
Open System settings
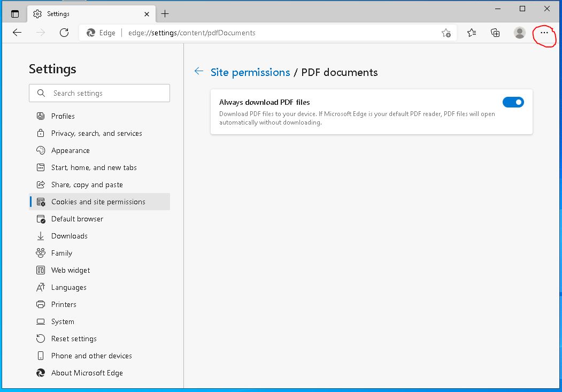(99, 322)
